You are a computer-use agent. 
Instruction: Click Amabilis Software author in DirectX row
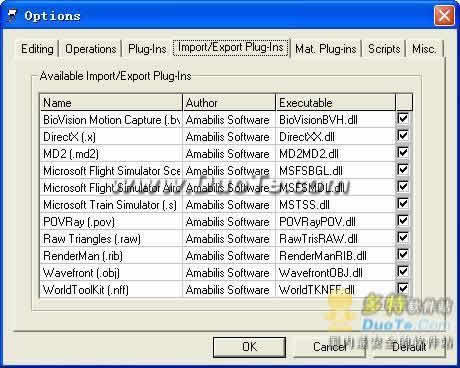(229, 137)
